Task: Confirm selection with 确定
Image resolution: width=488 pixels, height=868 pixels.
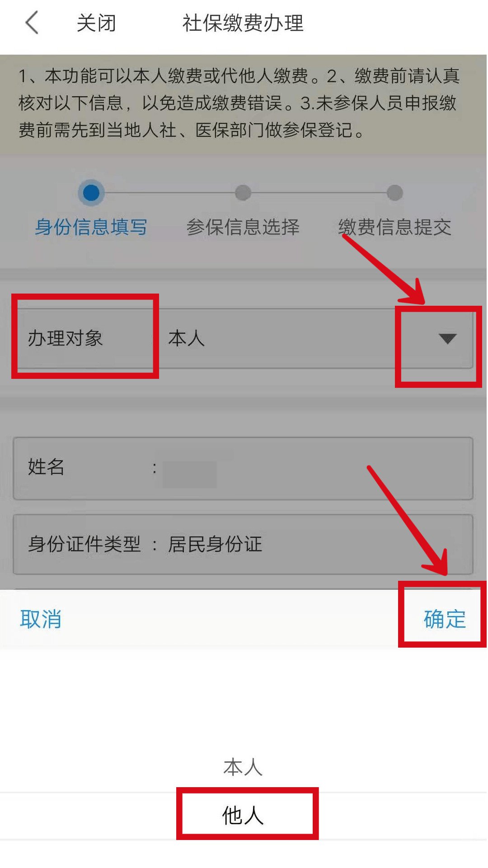Action: tap(445, 619)
